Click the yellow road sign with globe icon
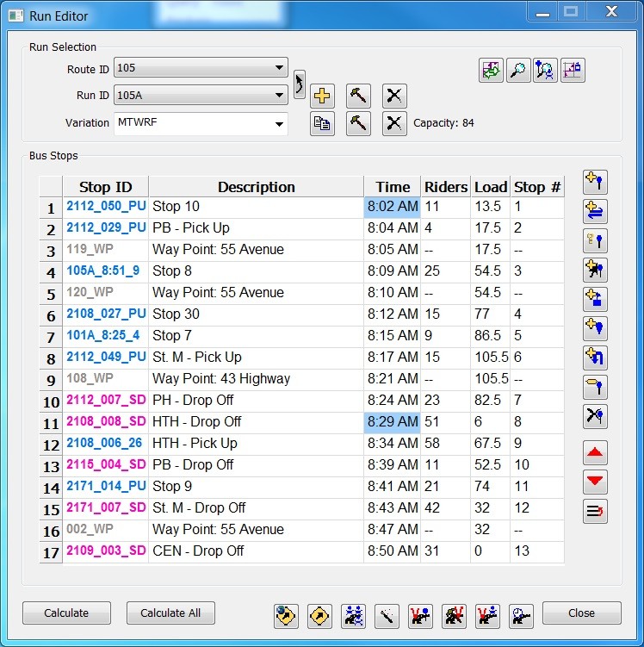This screenshot has height=647, width=644. tap(286, 617)
